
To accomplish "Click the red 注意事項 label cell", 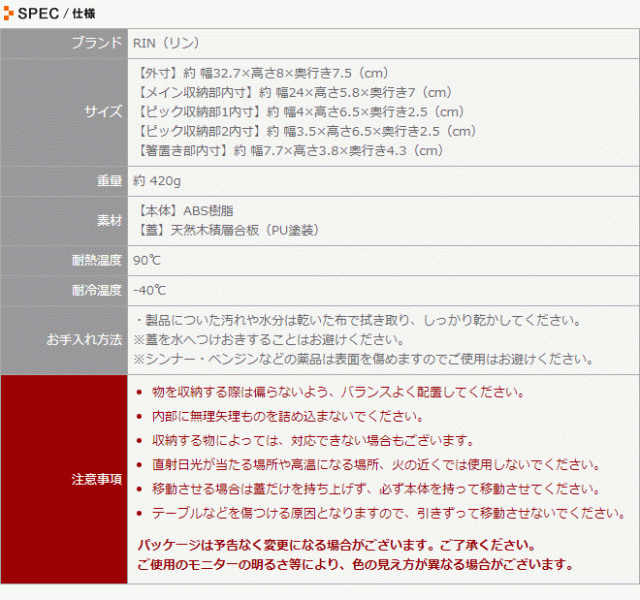I will pyautogui.click(x=97, y=479).
